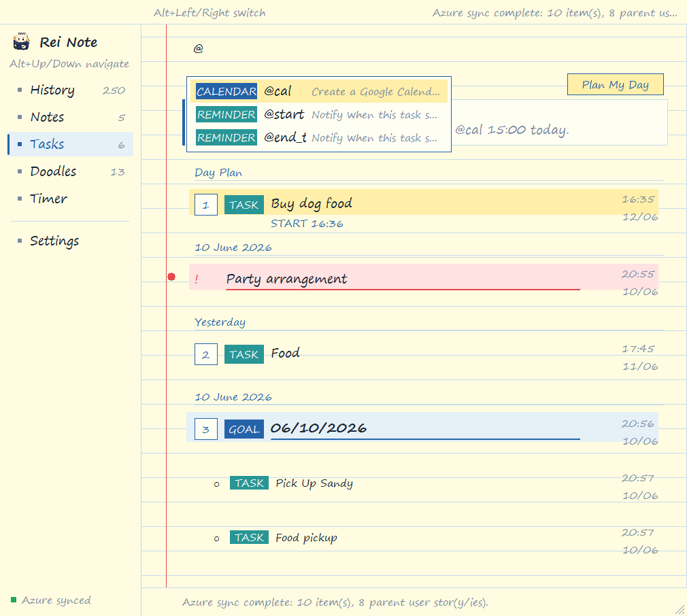
Task: Open the Notes section in sidebar
Action: [x=71, y=118]
